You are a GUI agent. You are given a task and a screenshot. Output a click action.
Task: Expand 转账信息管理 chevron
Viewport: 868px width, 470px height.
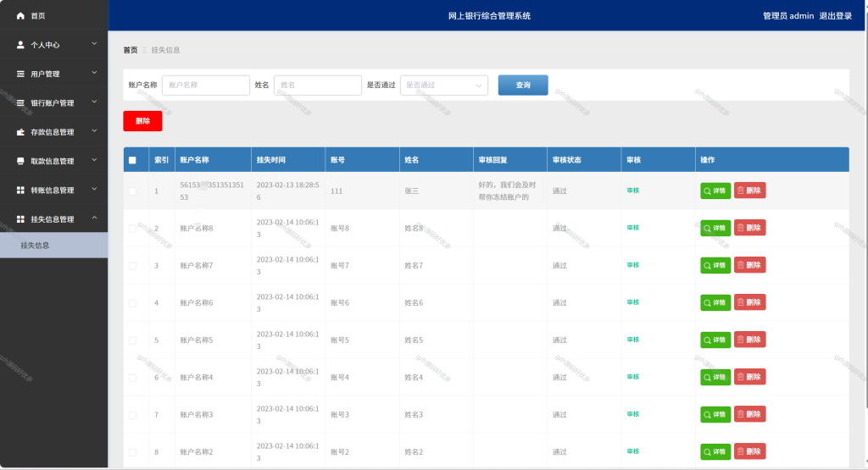coord(94,189)
